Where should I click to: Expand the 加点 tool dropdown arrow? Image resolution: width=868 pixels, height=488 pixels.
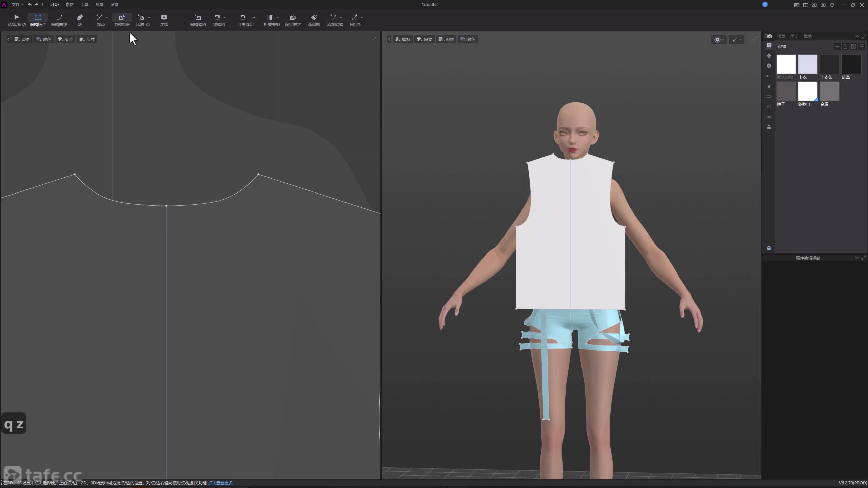point(107,17)
